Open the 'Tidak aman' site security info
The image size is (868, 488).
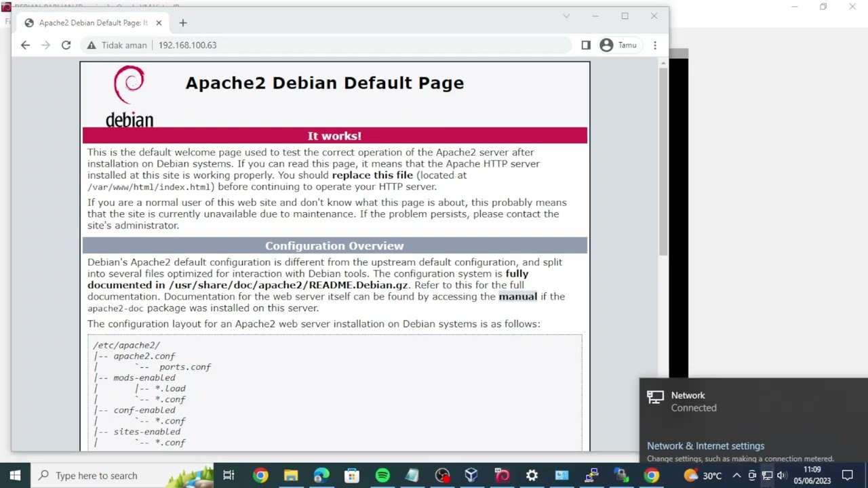tap(117, 45)
